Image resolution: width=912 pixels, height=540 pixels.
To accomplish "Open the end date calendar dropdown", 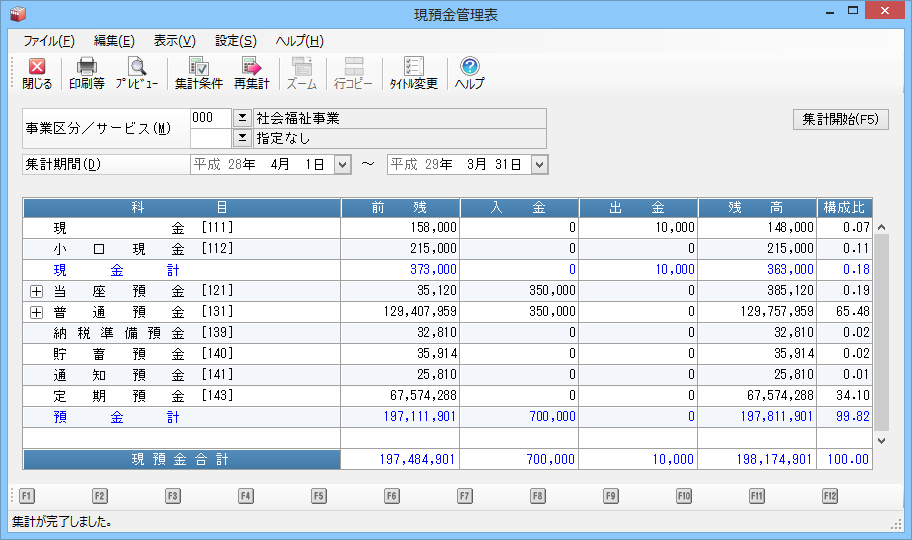I will point(540,164).
